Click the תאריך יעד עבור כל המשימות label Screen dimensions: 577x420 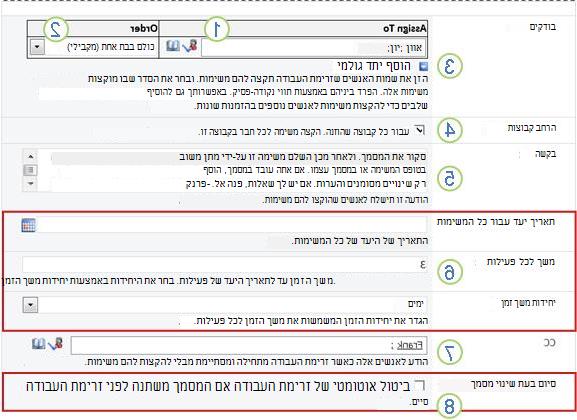pos(496,221)
